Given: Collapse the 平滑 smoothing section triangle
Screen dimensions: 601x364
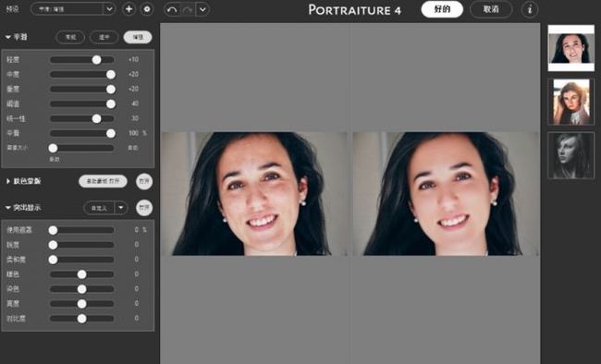Looking at the screenshot, I should pos(8,37).
